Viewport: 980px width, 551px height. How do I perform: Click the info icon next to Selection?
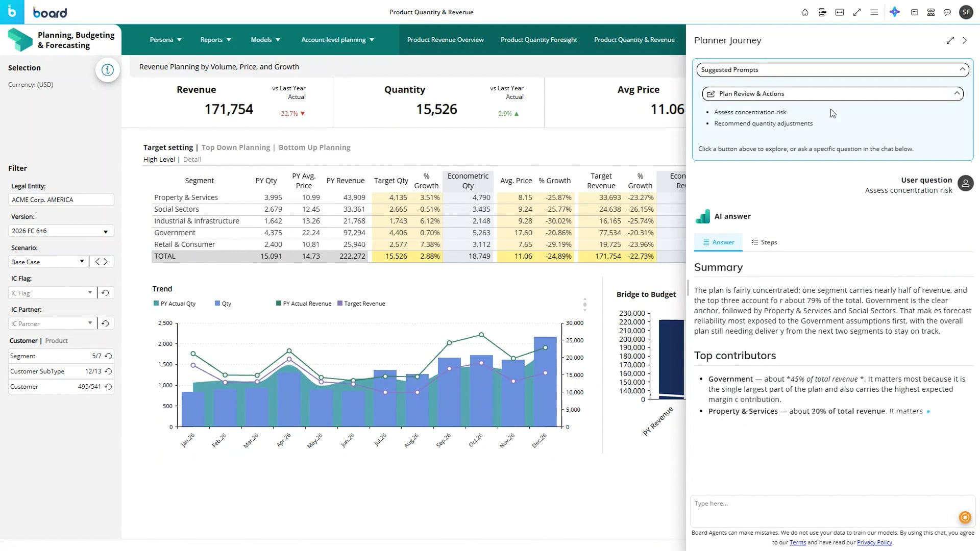tap(107, 70)
